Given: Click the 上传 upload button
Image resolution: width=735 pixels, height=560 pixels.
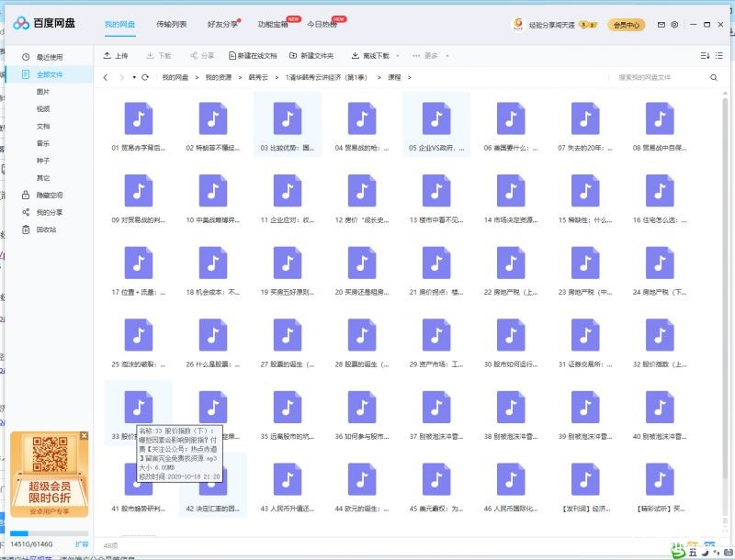Looking at the screenshot, I should tap(116, 56).
